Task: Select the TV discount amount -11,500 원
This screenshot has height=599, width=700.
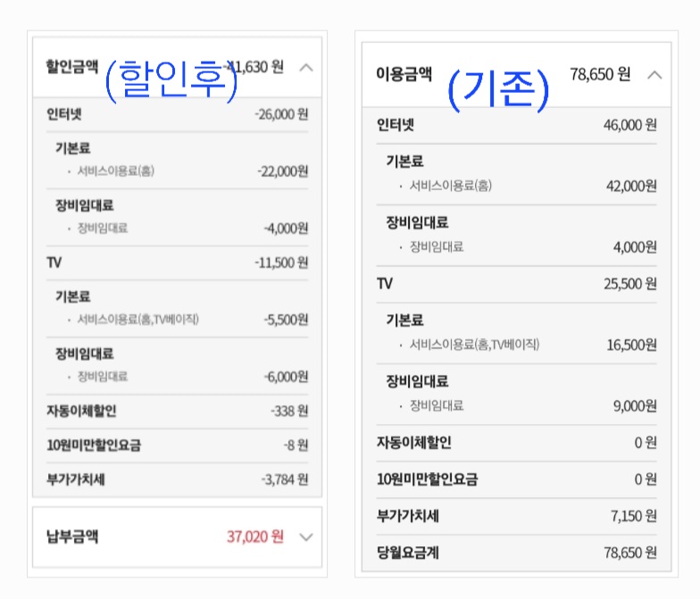Action: 280,262
